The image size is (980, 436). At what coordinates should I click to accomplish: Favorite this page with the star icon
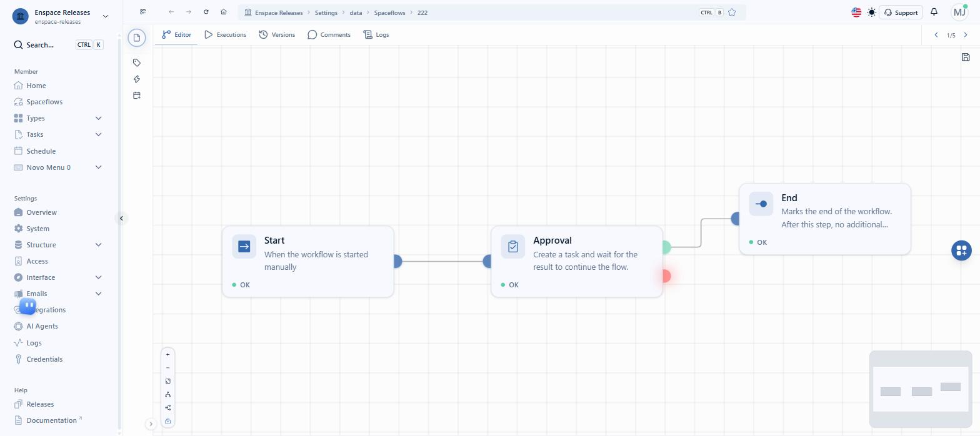point(732,12)
